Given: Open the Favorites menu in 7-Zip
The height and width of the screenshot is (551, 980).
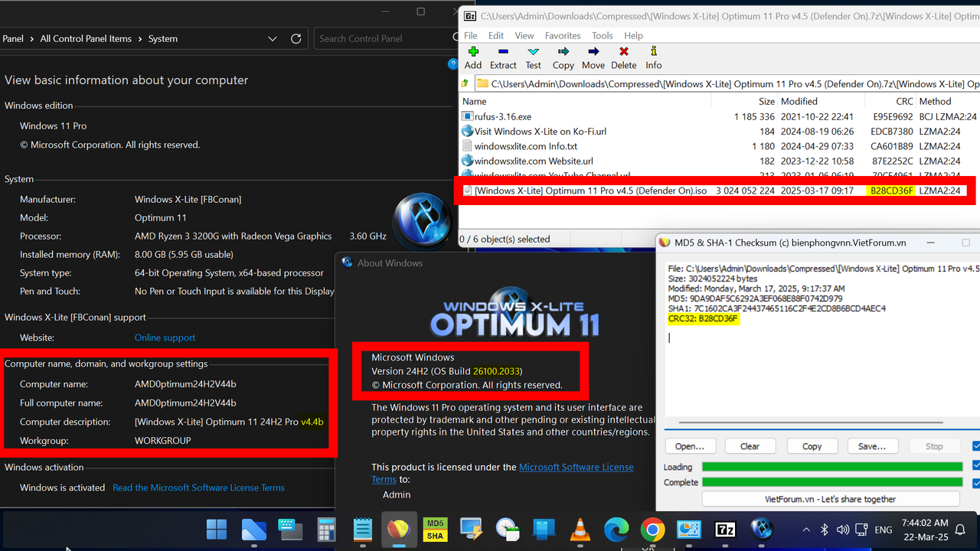Looking at the screenshot, I should point(563,35).
